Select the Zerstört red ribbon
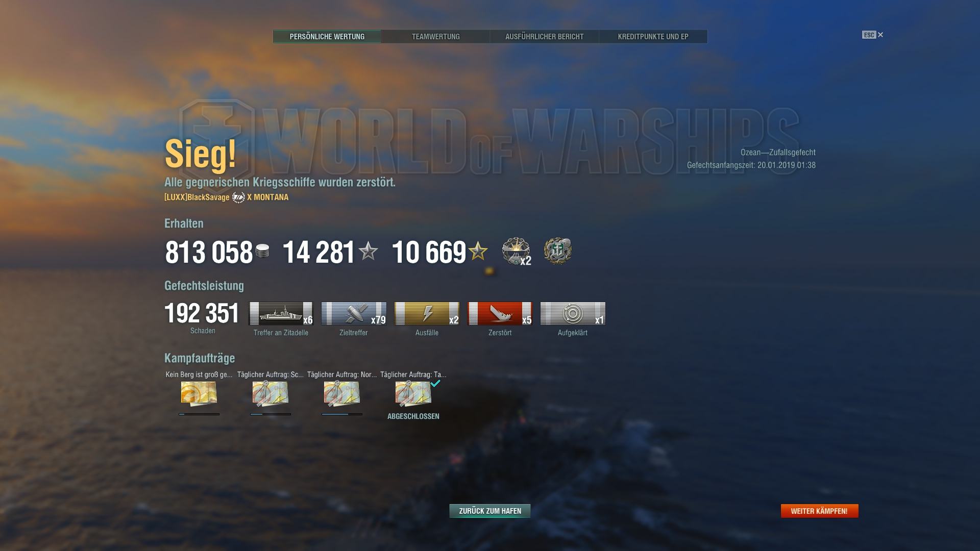The height and width of the screenshot is (551, 980). point(500,313)
